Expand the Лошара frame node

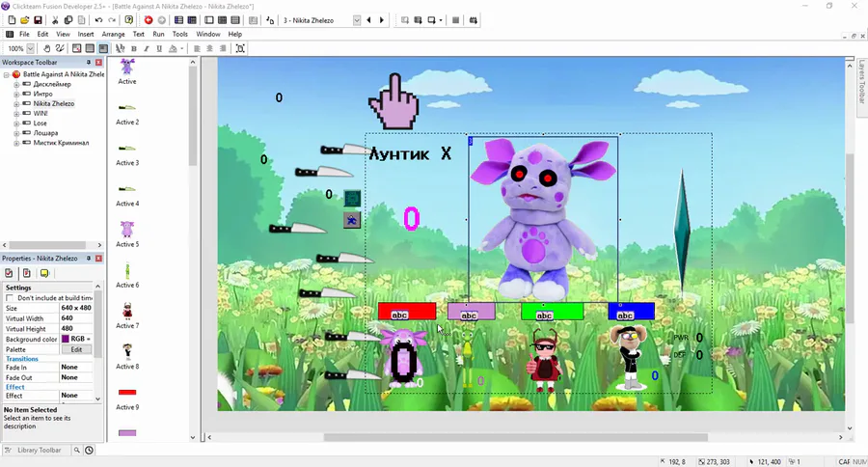pos(16,133)
